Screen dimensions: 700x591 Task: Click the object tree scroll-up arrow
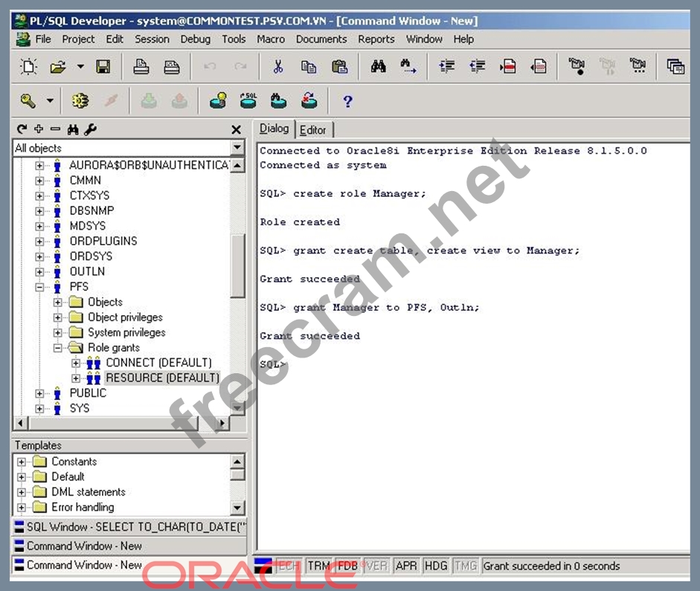tap(237, 166)
